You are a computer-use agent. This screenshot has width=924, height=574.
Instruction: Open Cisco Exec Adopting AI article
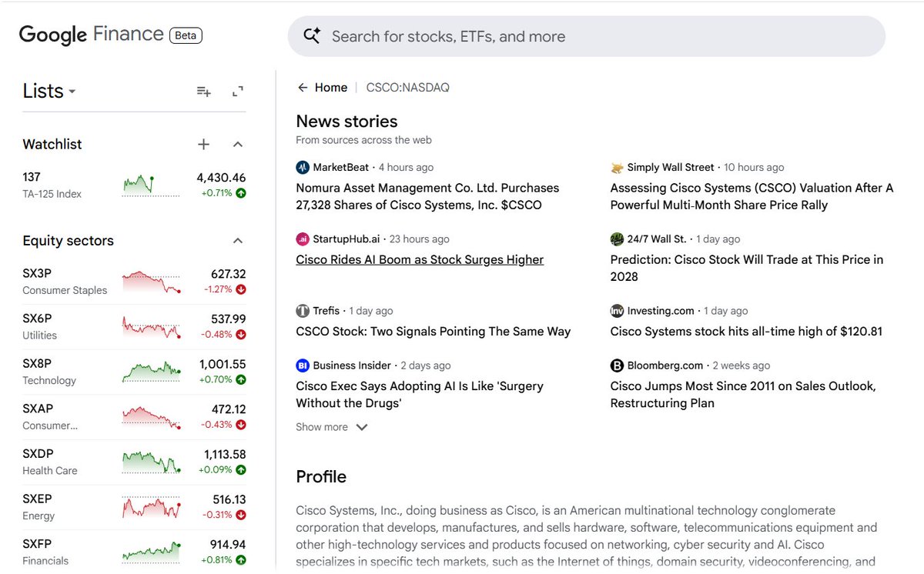420,395
